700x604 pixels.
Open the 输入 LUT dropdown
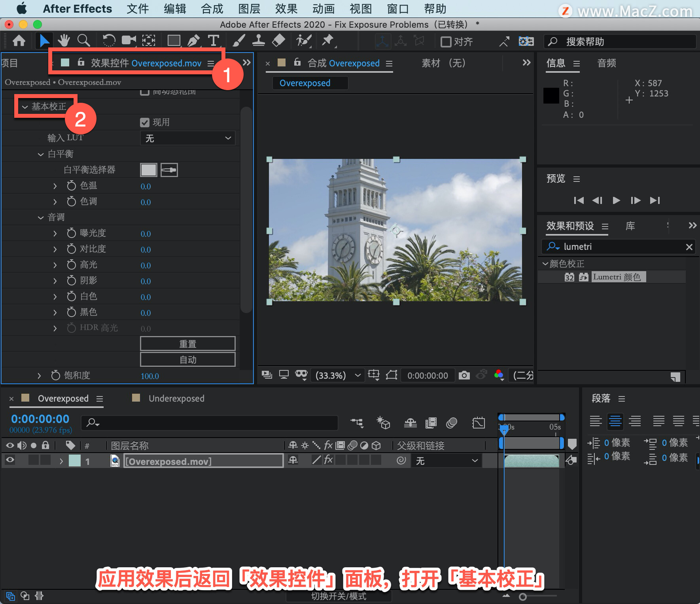click(x=188, y=138)
